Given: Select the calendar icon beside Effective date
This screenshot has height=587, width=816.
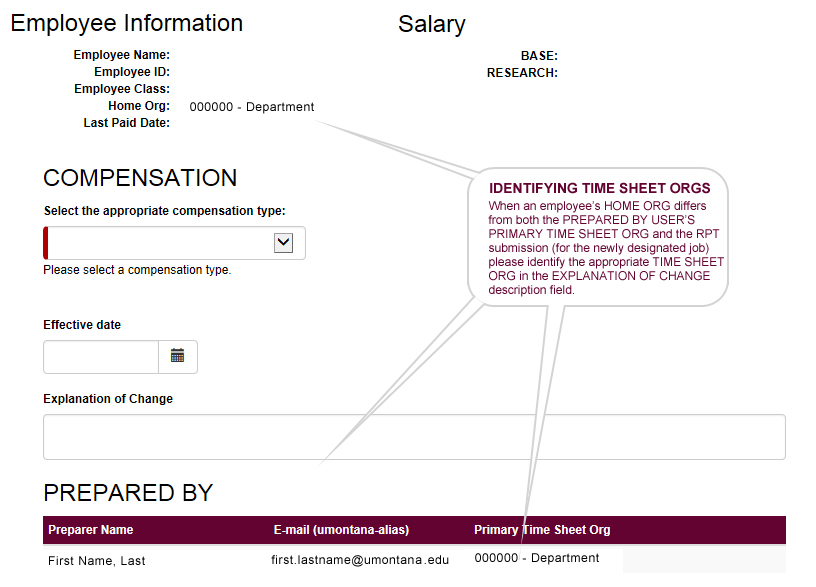Looking at the screenshot, I should click(x=180, y=357).
